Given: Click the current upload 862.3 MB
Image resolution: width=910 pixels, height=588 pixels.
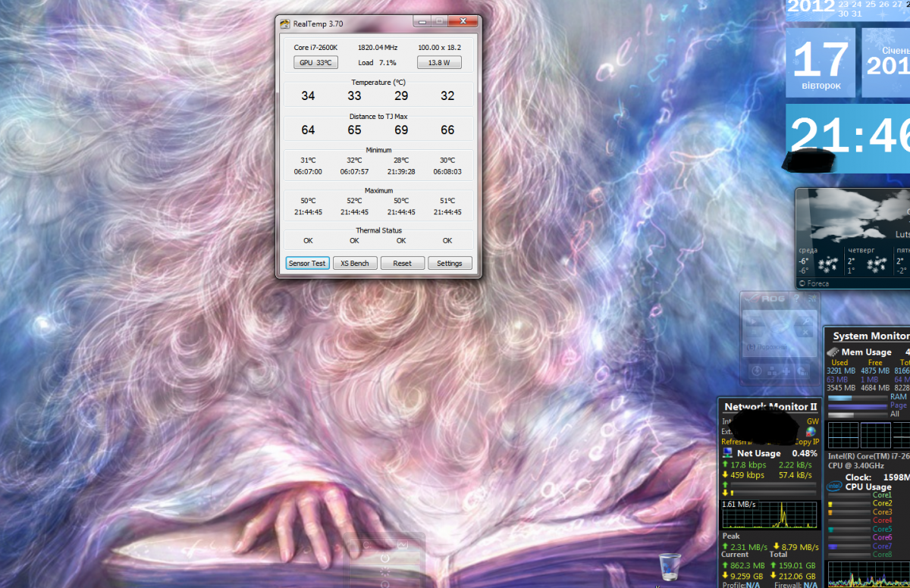Looking at the screenshot, I should tap(748, 565).
